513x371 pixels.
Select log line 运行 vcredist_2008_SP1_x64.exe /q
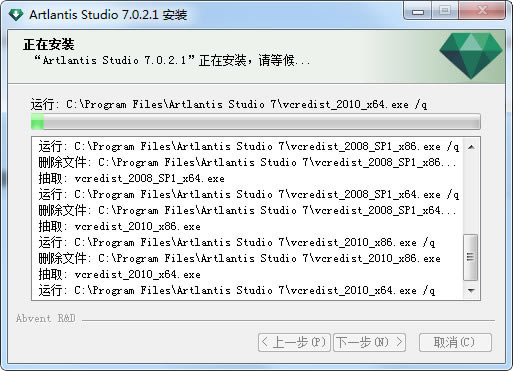(249, 195)
